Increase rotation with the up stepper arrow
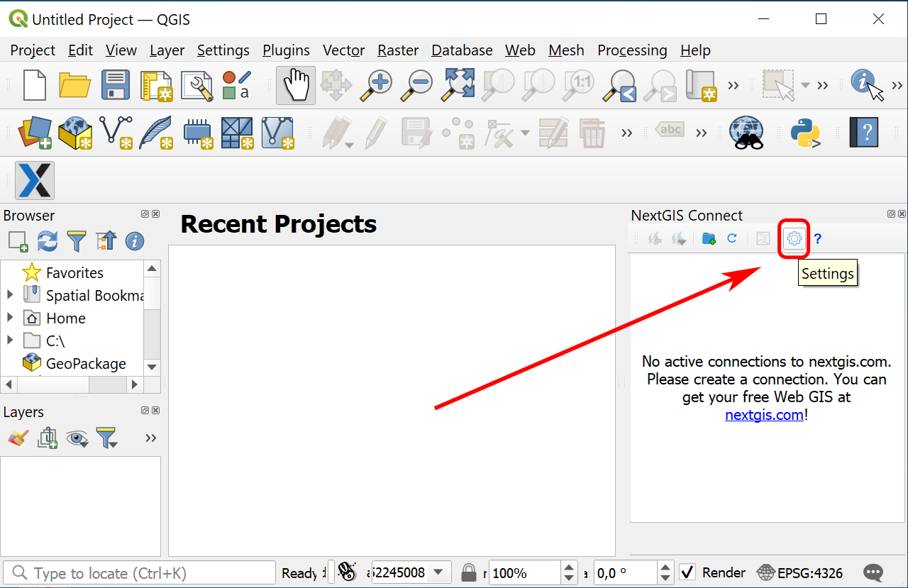The width and height of the screenshot is (908, 588). [665, 567]
